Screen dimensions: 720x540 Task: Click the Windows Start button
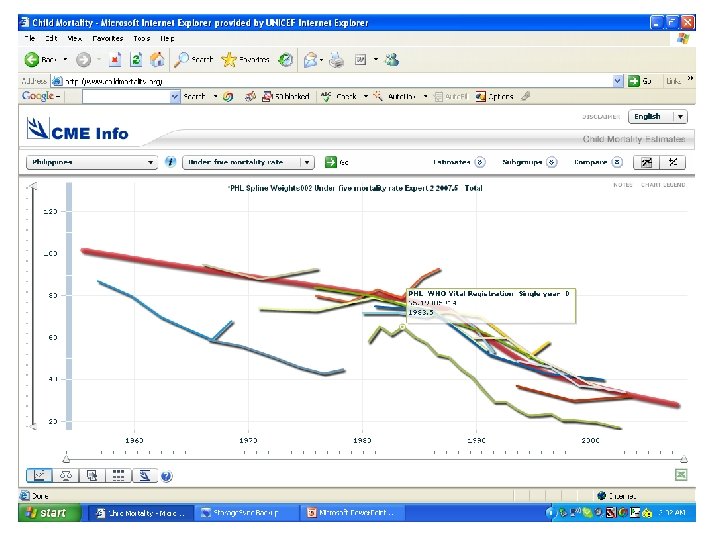click(x=48, y=512)
